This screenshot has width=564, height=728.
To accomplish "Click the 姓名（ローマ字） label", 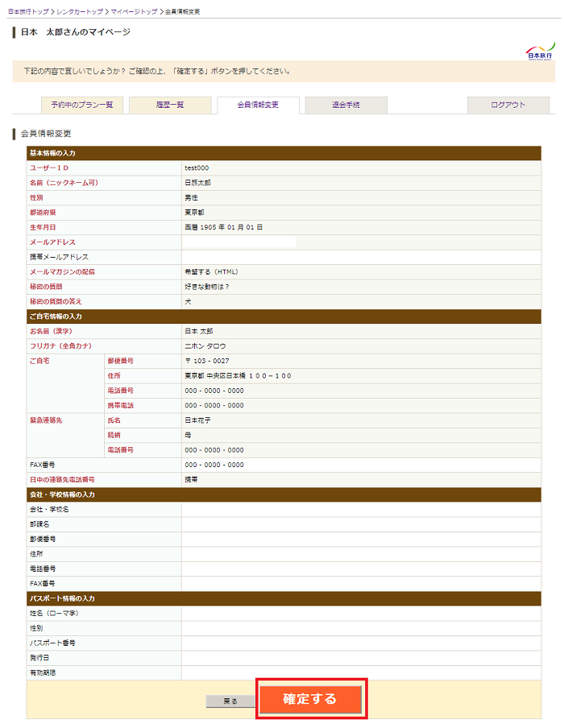I will coord(54,614).
